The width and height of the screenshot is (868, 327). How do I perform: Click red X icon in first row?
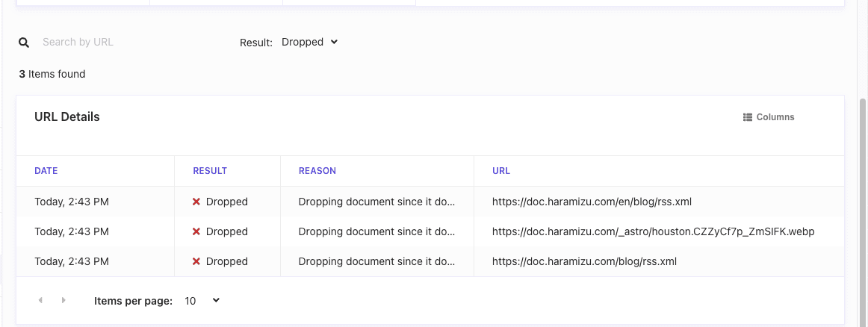click(x=196, y=202)
